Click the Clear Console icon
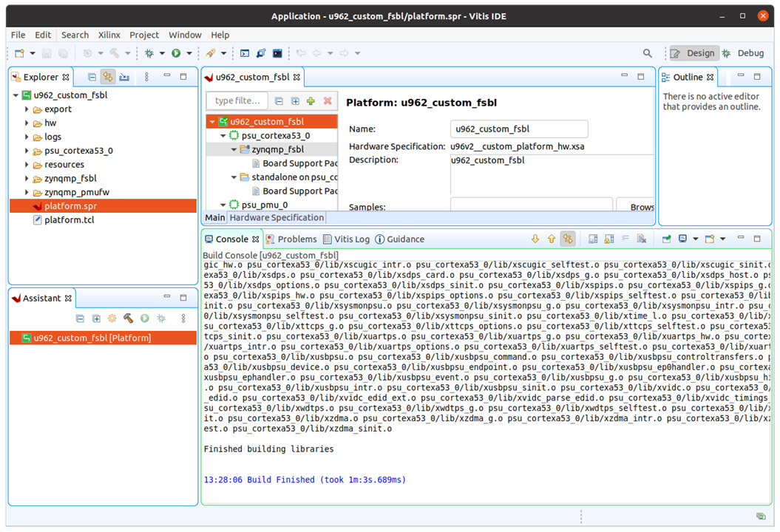 [x=642, y=239]
